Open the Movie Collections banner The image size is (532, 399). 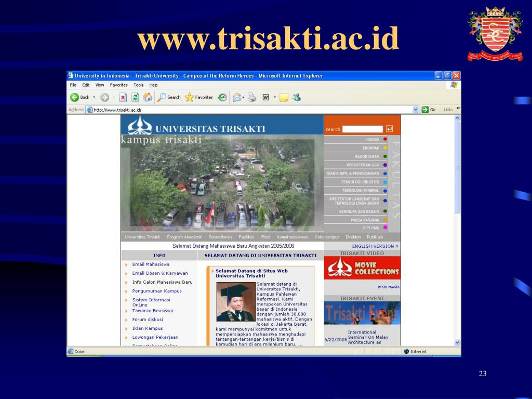(362, 268)
